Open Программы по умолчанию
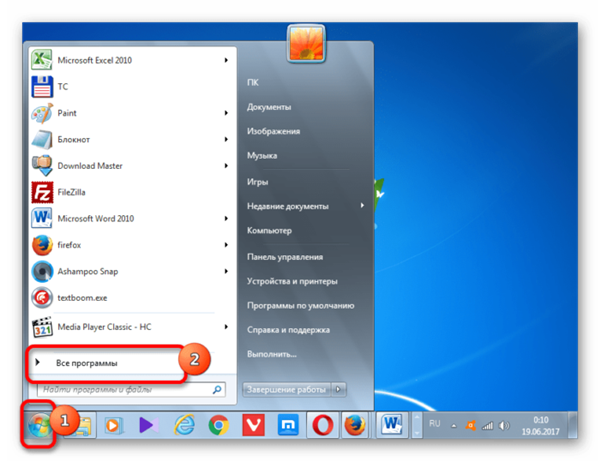600x461 pixels. click(301, 306)
